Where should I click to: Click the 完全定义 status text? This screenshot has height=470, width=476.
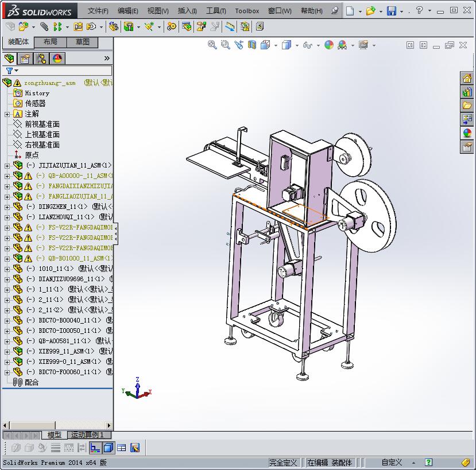point(283,463)
